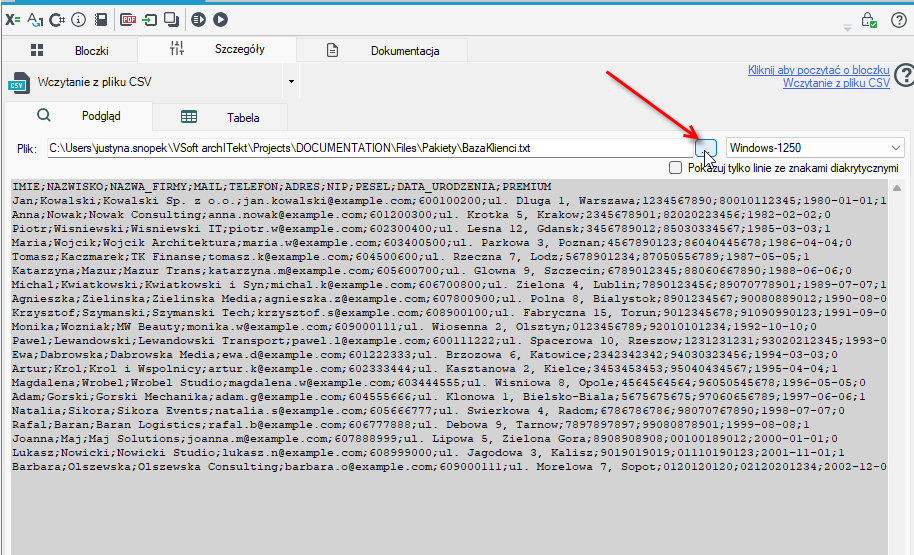The width and height of the screenshot is (914, 555).
Task: Click the preview line starting with Artur;Krol
Action: tap(424, 368)
